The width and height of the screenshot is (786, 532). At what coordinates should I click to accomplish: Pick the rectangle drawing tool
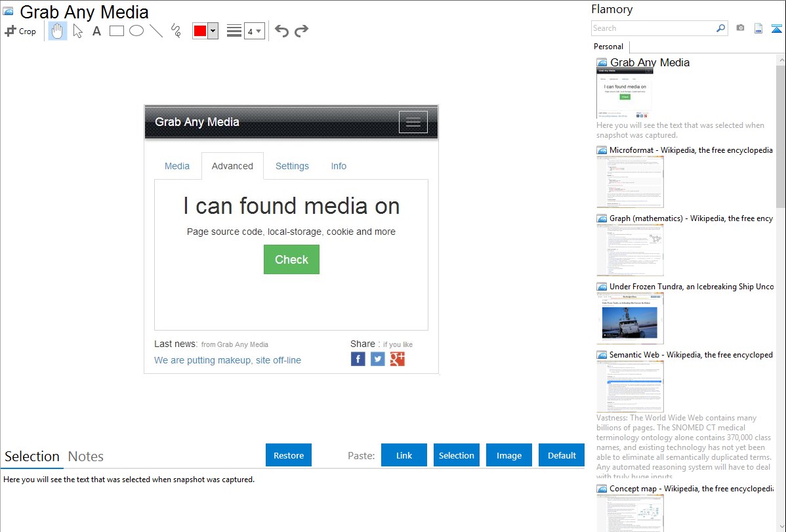[117, 31]
